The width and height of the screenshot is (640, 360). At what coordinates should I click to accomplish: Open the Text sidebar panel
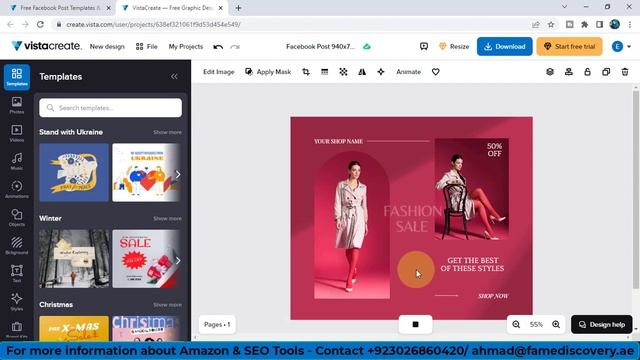coord(17,274)
